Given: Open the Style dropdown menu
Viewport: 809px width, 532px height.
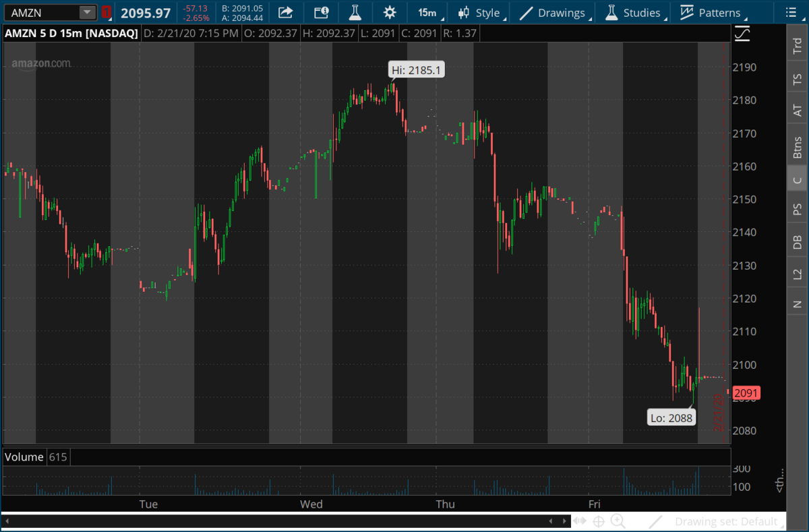Looking at the screenshot, I should (x=481, y=12).
